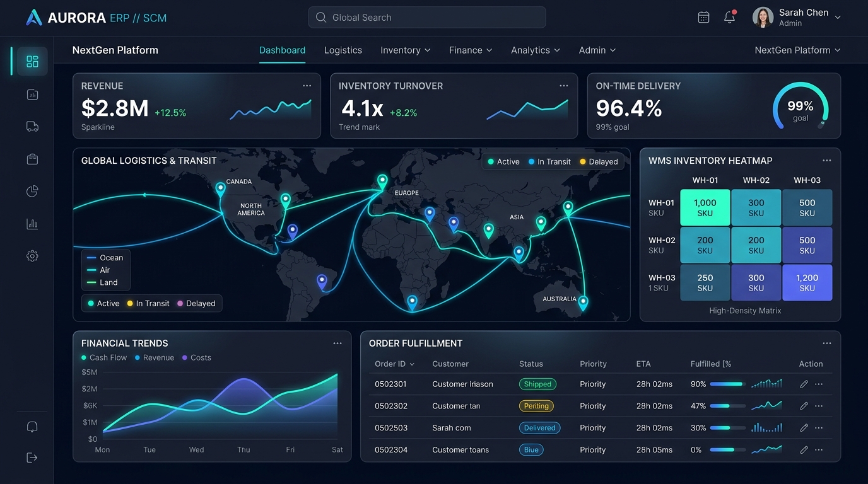Open the calendar icon in header

[703, 18]
